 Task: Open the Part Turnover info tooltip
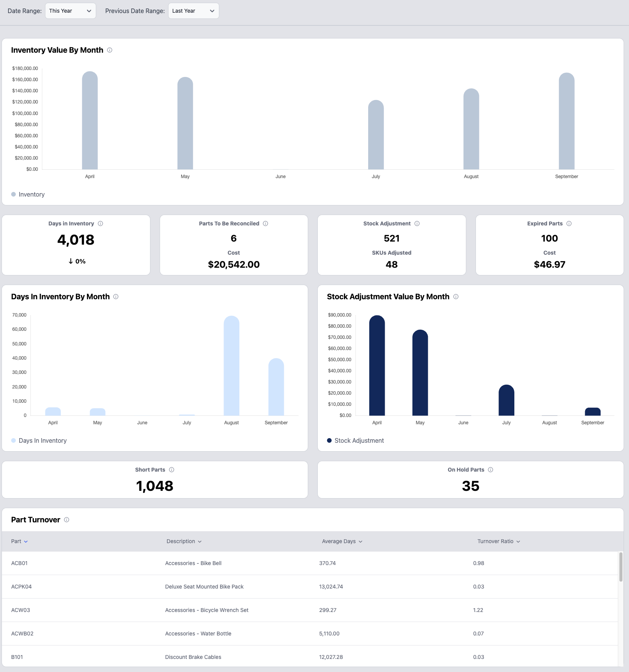(x=66, y=520)
